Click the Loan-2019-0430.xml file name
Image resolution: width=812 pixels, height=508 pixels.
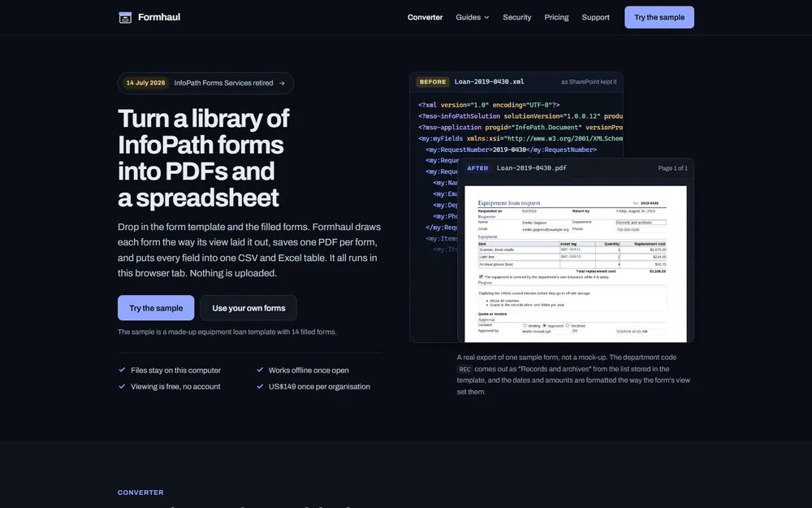pos(489,82)
